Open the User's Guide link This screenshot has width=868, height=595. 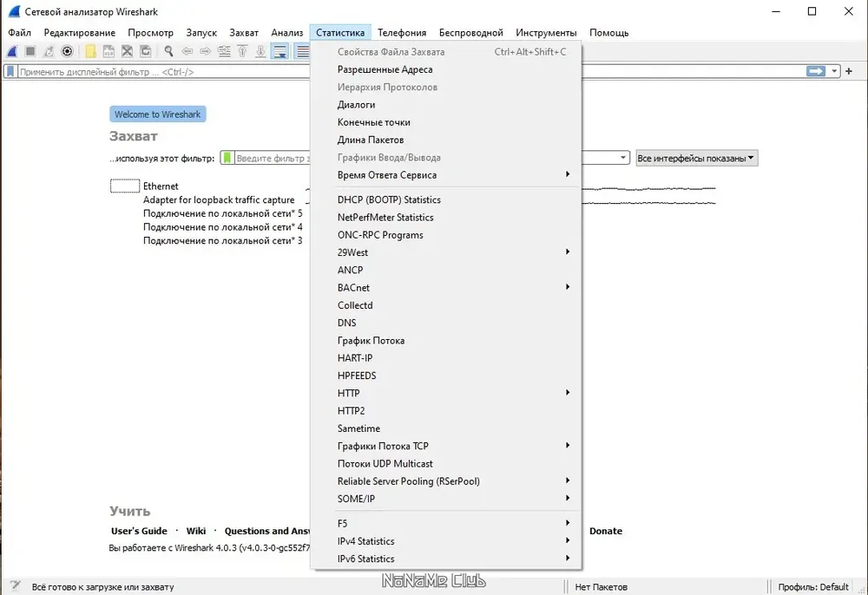tap(139, 531)
